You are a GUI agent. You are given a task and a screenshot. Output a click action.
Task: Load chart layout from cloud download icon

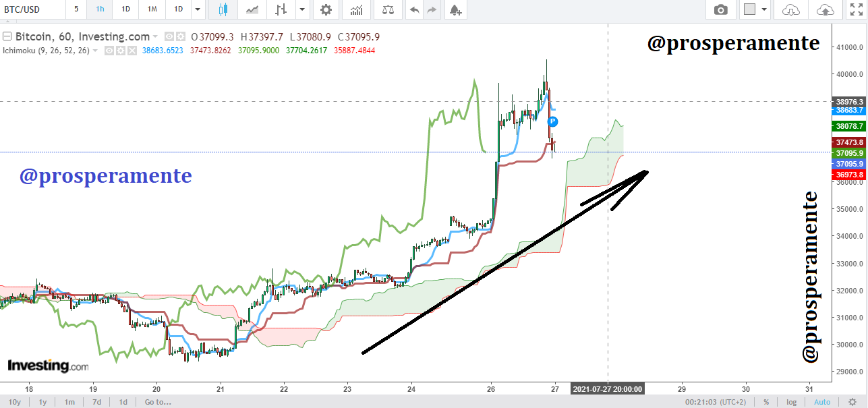pos(790,9)
